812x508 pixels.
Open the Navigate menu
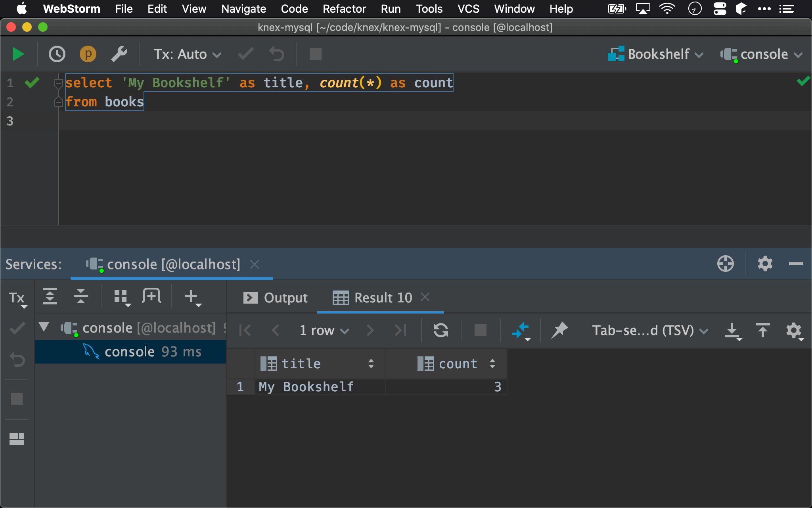(x=243, y=9)
